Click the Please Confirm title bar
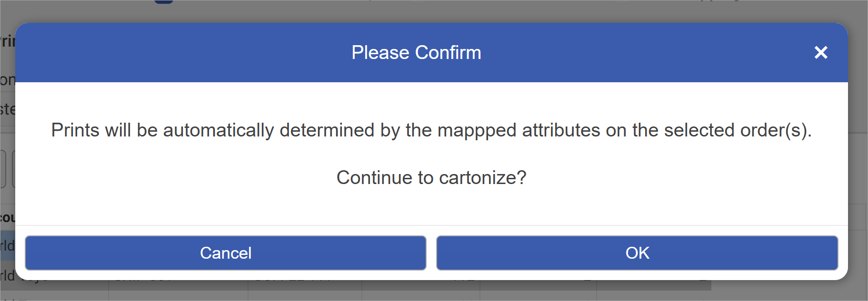The image size is (868, 301). pyautogui.click(x=417, y=52)
